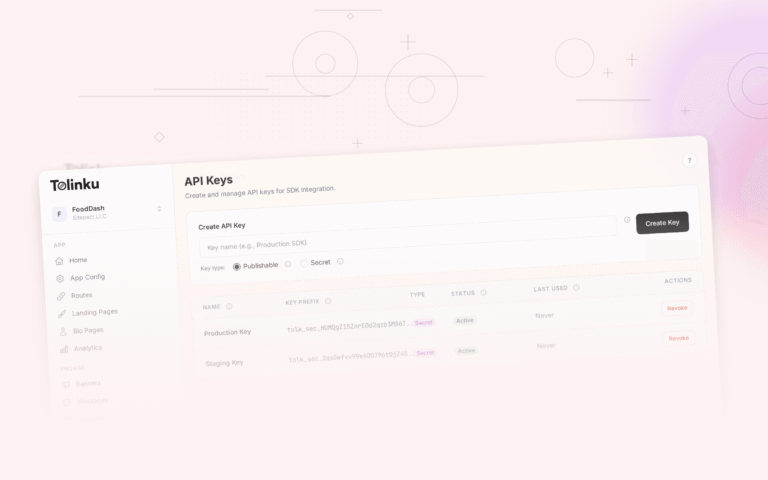Click the API Keys page heading

[x=209, y=181]
